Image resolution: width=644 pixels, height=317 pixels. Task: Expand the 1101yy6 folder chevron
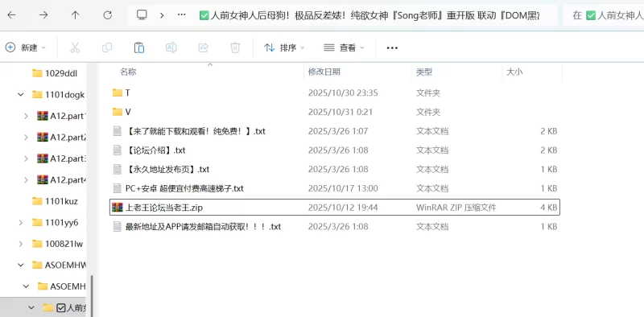click(x=21, y=223)
